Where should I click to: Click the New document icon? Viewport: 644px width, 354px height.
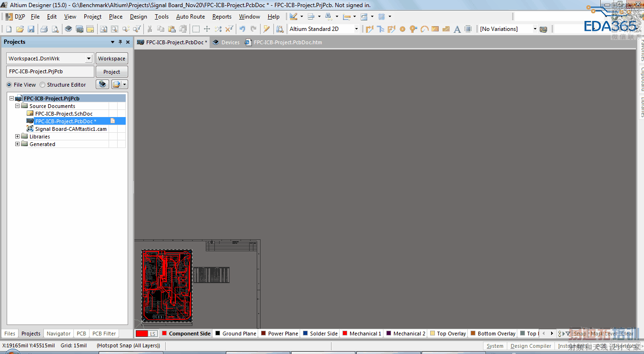[9, 29]
